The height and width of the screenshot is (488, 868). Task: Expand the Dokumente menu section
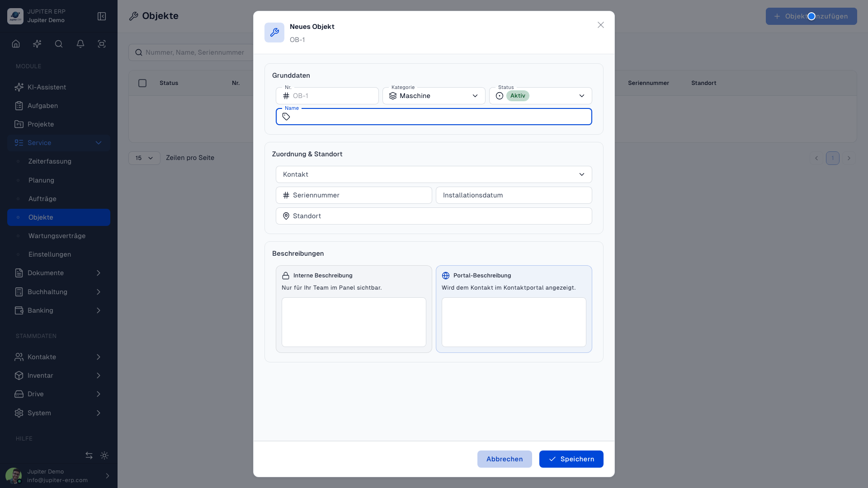tap(59, 273)
